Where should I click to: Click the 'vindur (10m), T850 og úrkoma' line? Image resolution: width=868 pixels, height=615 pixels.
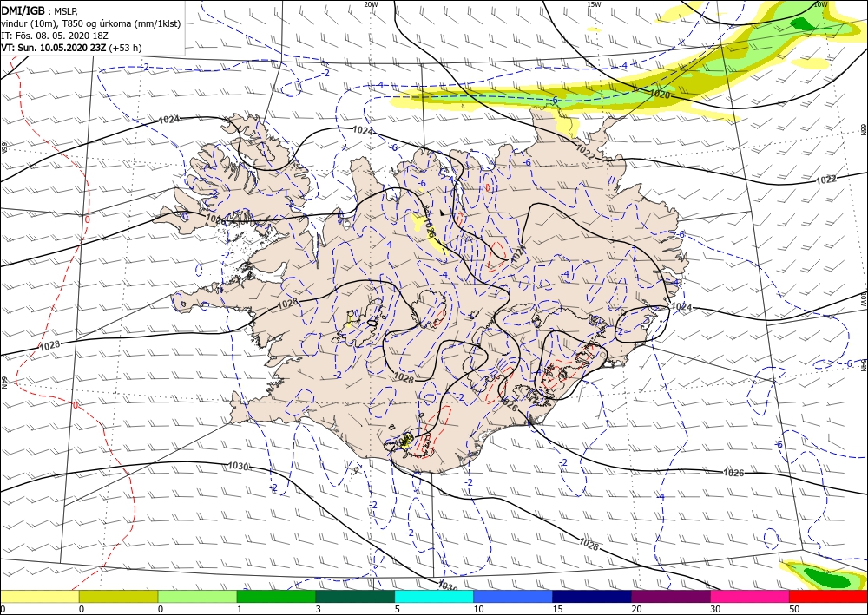pyautogui.click(x=91, y=23)
